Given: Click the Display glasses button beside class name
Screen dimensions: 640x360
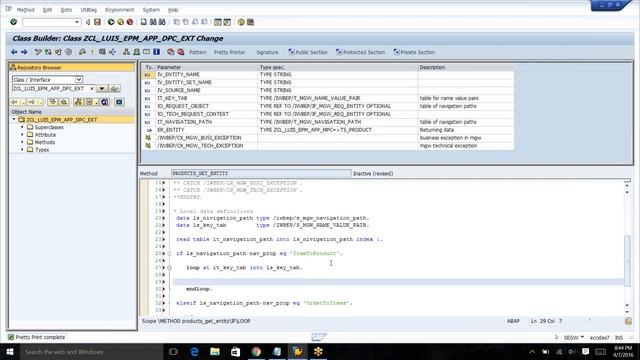Looking at the screenshot, I should (115, 89).
